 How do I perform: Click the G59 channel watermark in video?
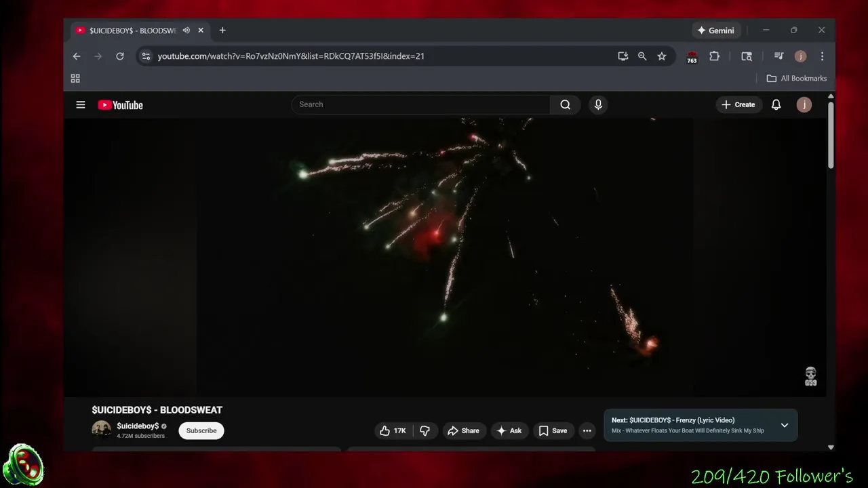(x=810, y=377)
